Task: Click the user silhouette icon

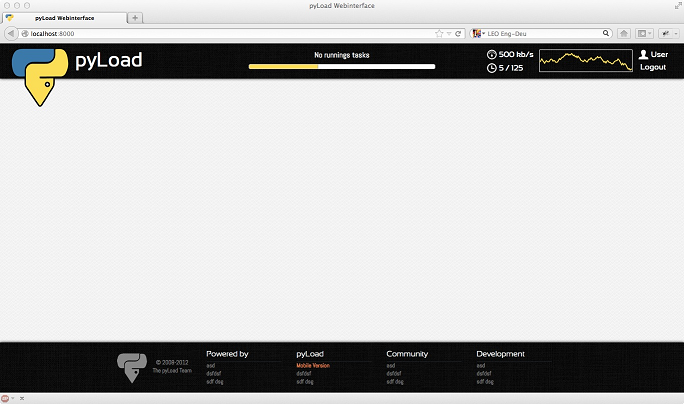Action: click(643, 54)
